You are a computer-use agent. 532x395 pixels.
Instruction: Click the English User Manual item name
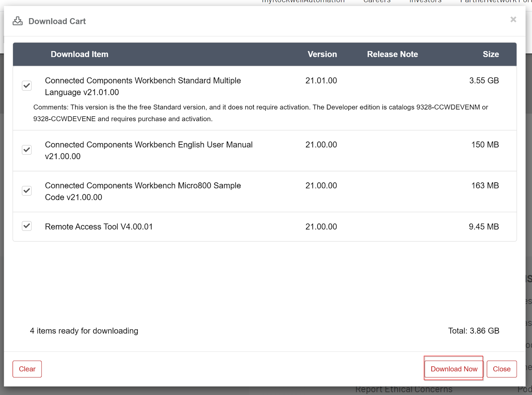(149, 150)
